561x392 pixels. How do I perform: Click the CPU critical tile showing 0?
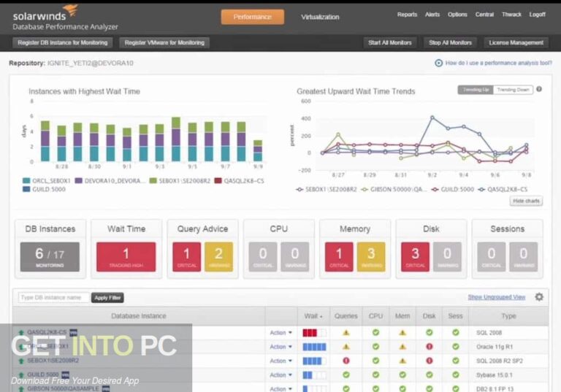tap(263, 257)
